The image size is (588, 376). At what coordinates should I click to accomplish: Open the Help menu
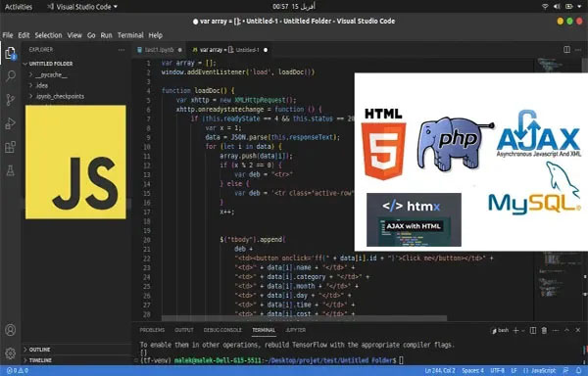pyautogui.click(x=155, y=35)
